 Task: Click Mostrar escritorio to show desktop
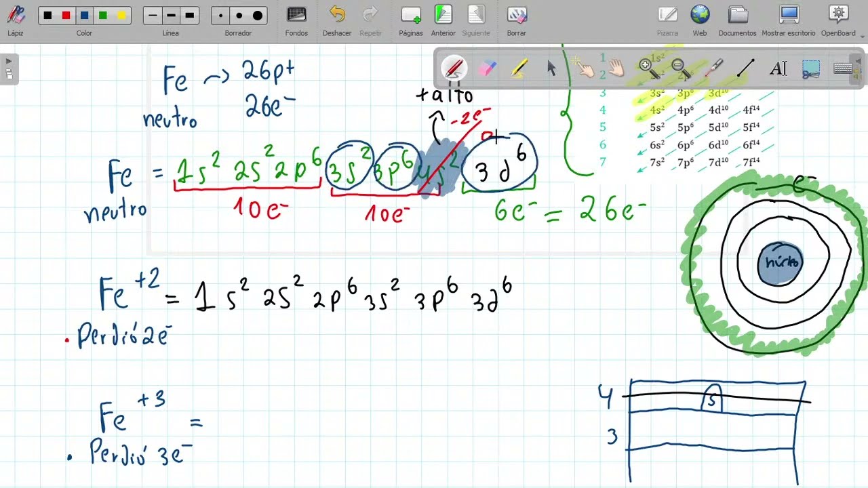coord(789,20)
